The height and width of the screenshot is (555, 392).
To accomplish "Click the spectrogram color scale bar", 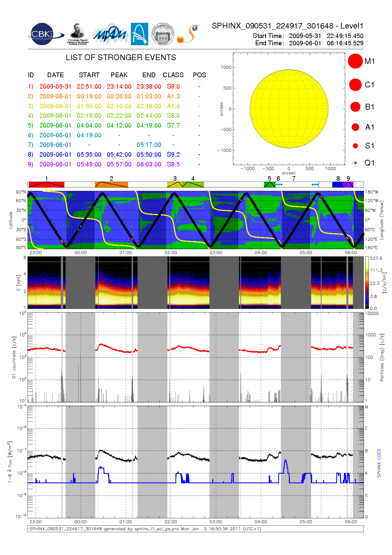I will [367, 283].
